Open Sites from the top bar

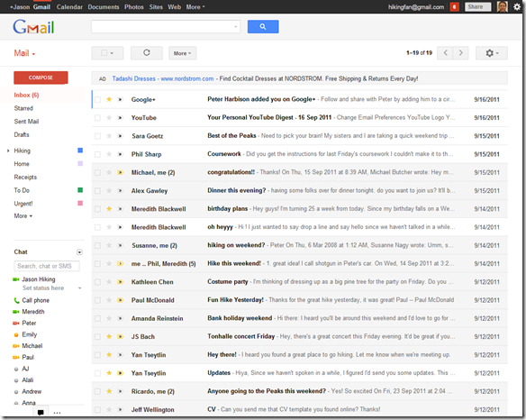point(156,6)
